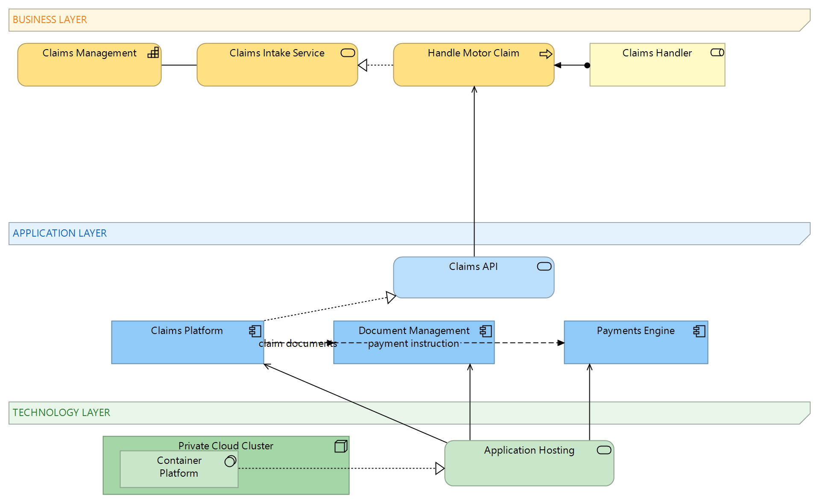The height and width of the screenshot is (504, 820).
Task: Click the assignment dot at Claims Handler
Action: pos(587,65)
